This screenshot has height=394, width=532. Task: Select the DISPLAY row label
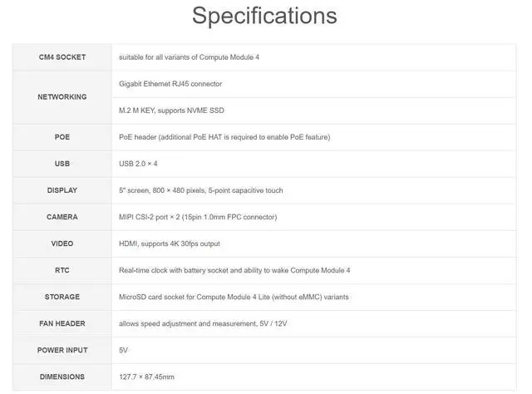(62, 190)
